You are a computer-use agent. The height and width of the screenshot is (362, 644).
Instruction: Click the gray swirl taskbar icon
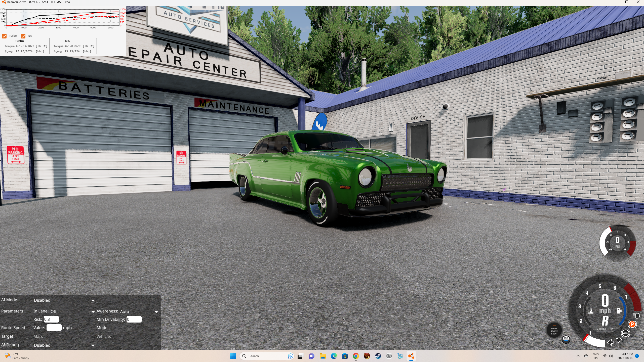(389, 356)
